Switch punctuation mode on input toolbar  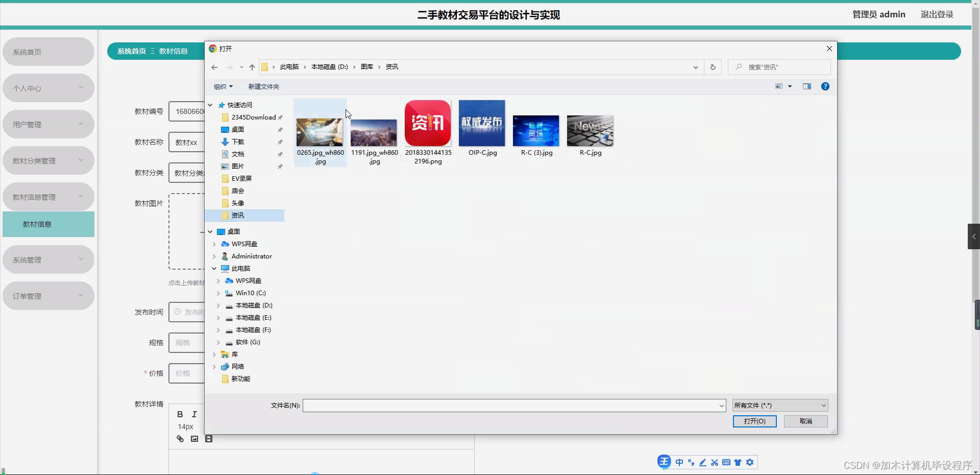[691, 463]
